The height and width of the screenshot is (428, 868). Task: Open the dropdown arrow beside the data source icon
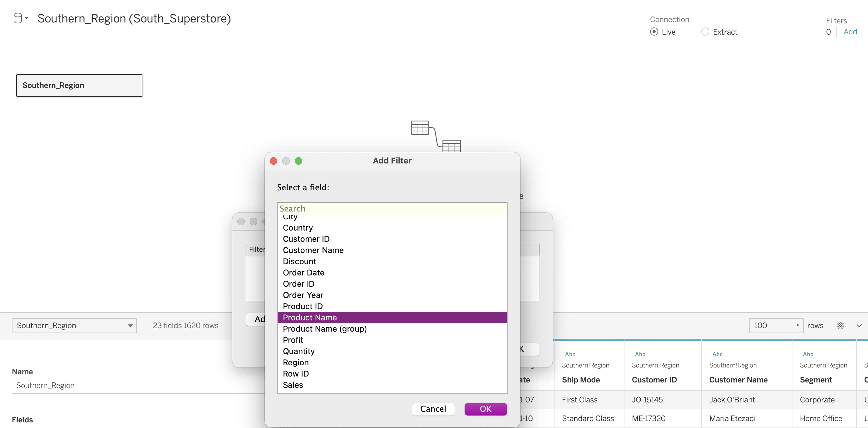coord(27,18)
